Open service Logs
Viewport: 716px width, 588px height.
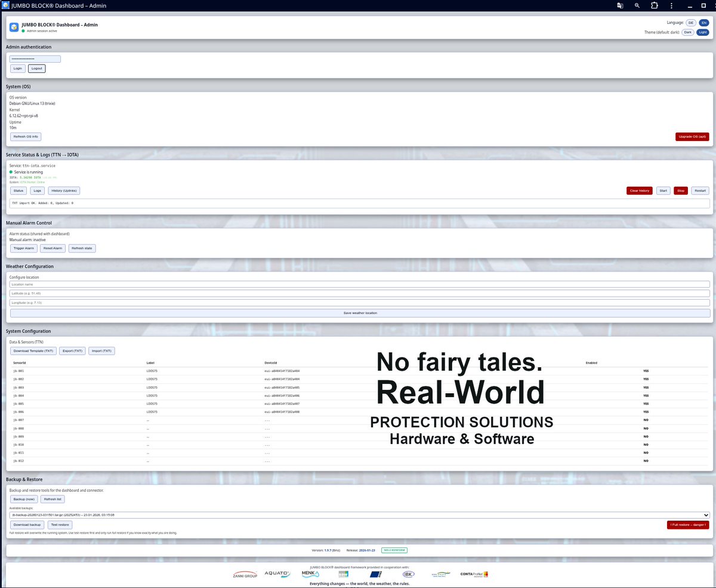click(x=38, y=191)
